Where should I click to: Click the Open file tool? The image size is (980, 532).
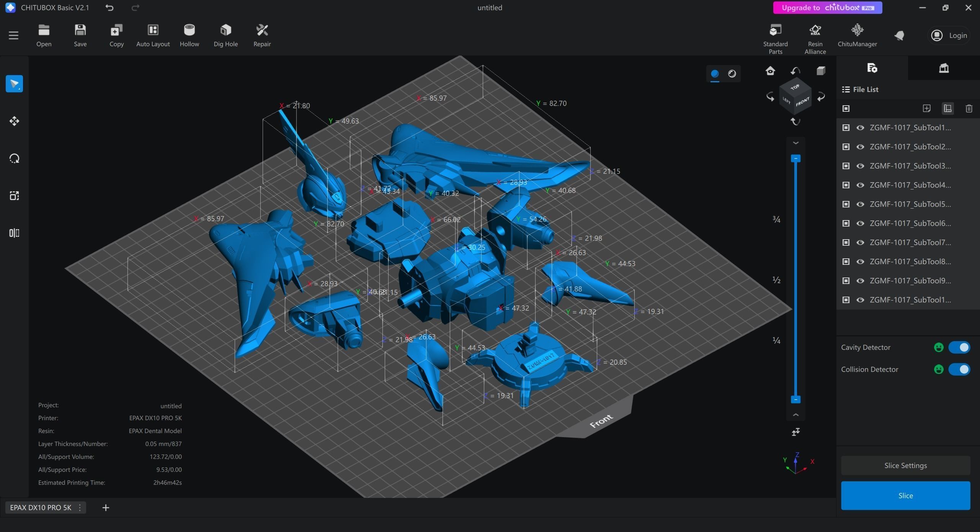[44, 36]
